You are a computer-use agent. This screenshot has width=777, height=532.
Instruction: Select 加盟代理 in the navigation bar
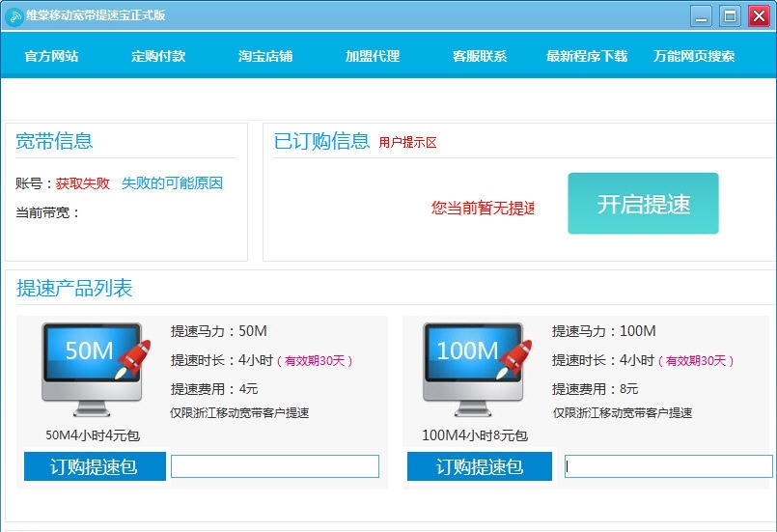(x=373, y=56)
